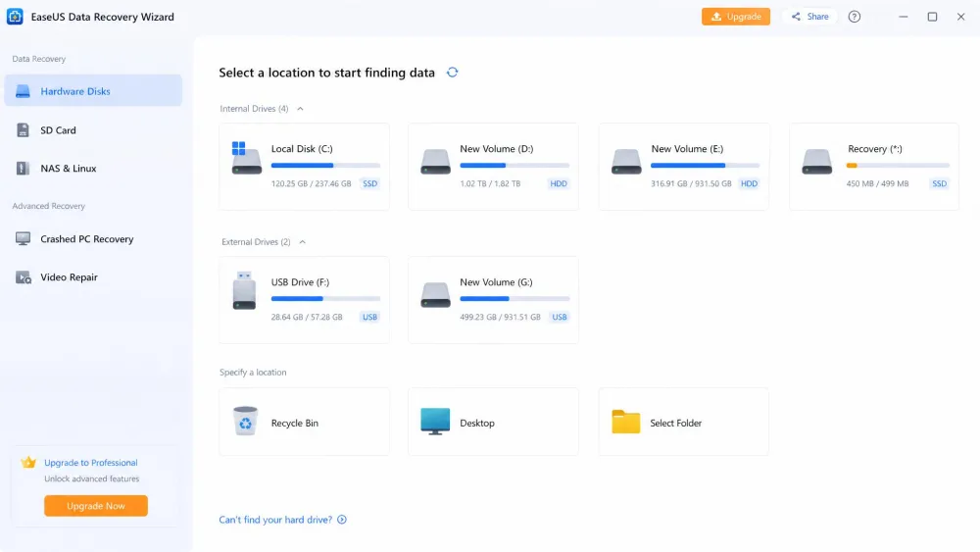Open NAS & Linux recovery

click(x=93, y=169)
